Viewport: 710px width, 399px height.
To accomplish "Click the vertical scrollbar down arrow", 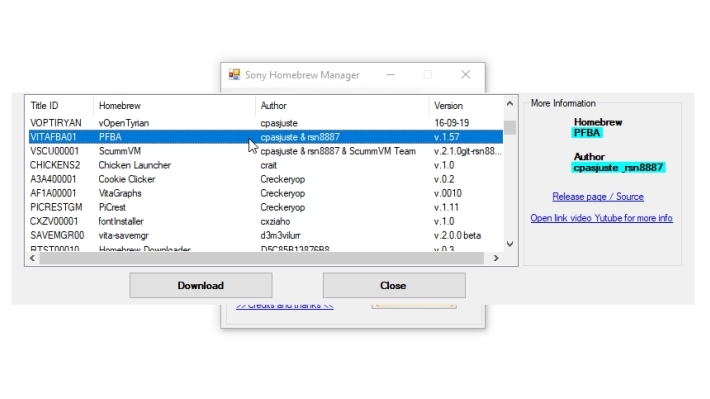I will (510, 244).
